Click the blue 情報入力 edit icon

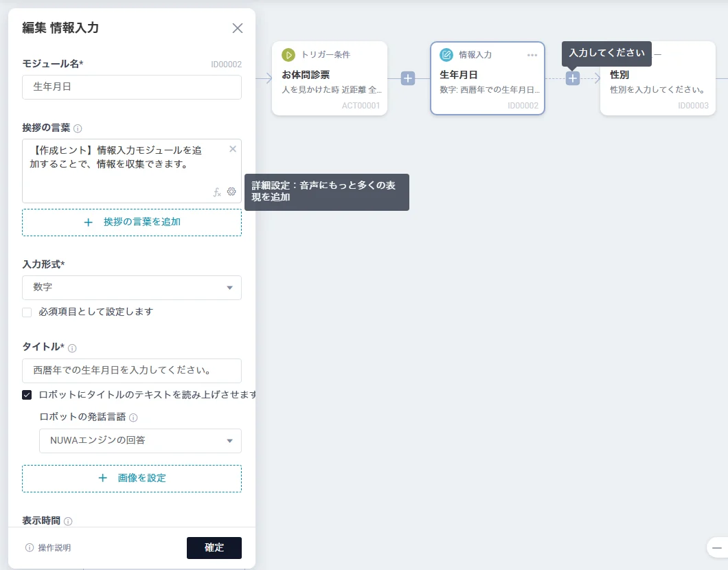446,55
